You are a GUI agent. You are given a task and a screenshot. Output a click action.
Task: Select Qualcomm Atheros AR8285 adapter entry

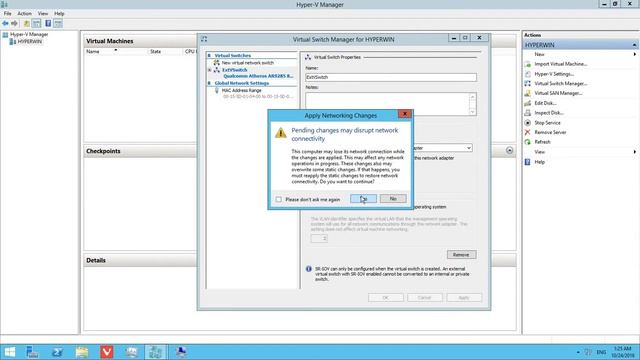tap(258, 76)
